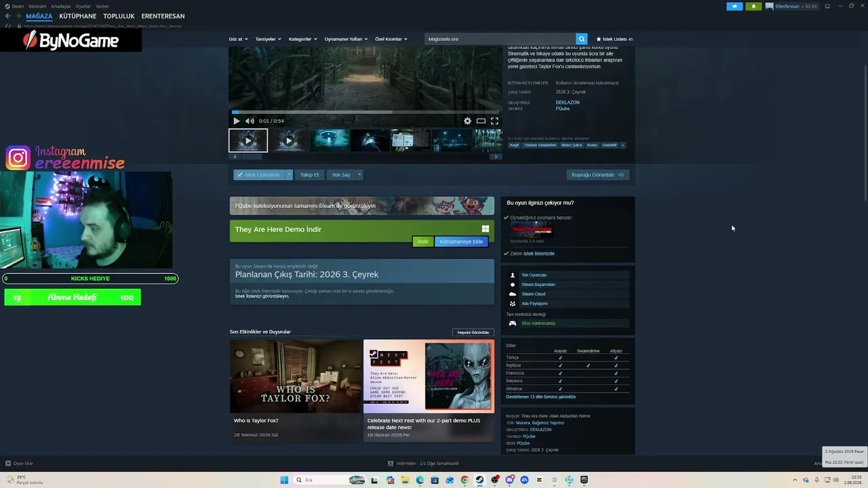The width and height of the screenshot is (868, 488).
Task: Click Desteklenen 13 dilin tümünü görüntüle
Action: (540, 397)
